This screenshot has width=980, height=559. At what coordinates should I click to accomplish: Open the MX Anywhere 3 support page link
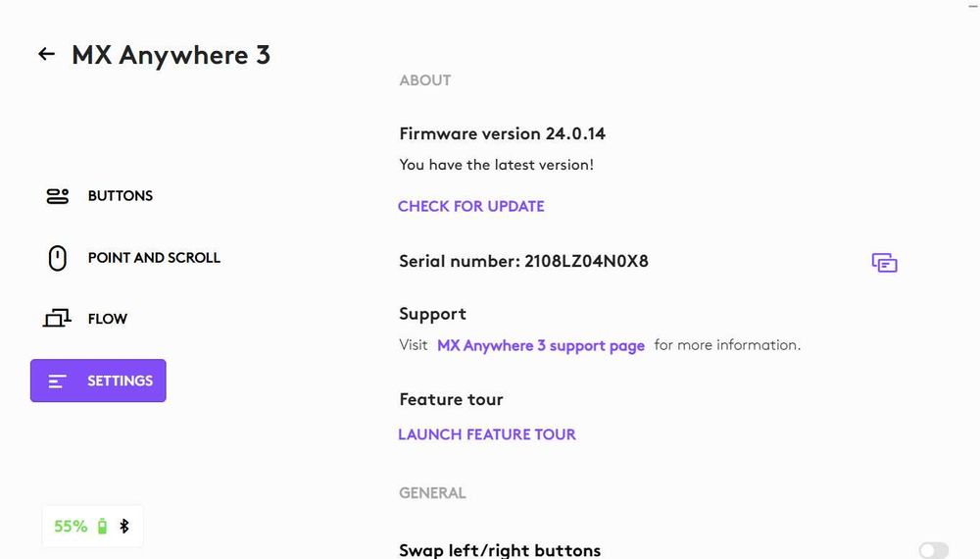(541, 345)
